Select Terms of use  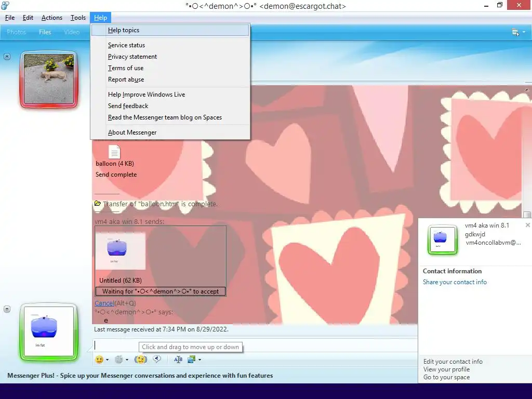tap(170, 68)
